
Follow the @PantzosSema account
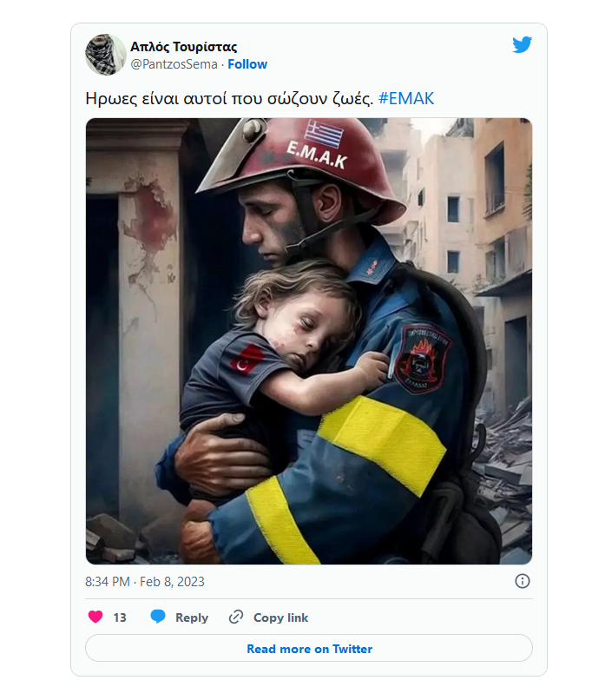pyautogui.click(x=247, y=64)
